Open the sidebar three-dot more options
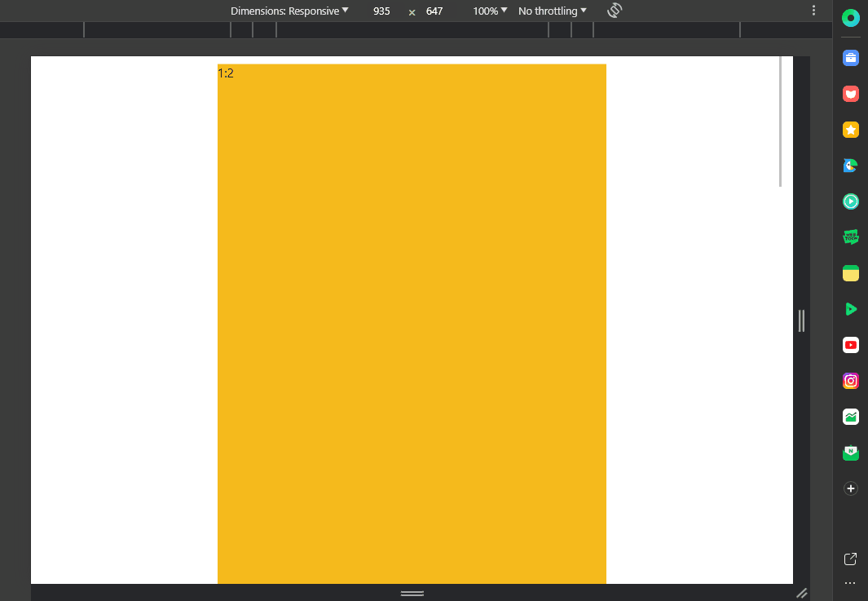868x601 pixels. 850,583
